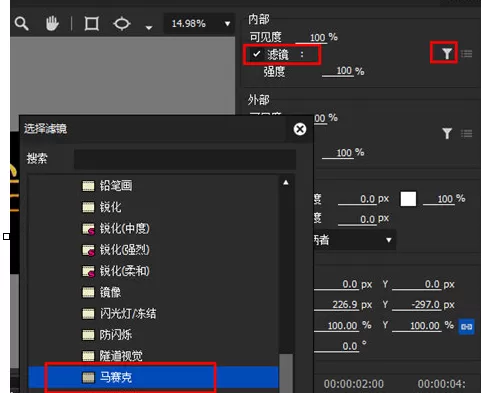The height and width of the screenshot is (393, 481).
Task: Toggle the blue scale link lock icon
Action: pyautogui.click(x=466, y=327)
